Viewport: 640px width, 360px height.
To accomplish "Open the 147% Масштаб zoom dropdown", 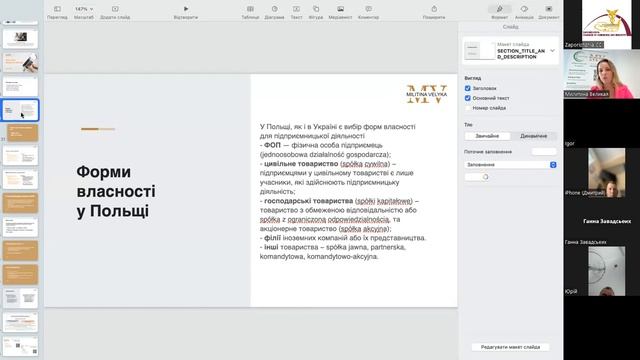I will click(84, 9).
